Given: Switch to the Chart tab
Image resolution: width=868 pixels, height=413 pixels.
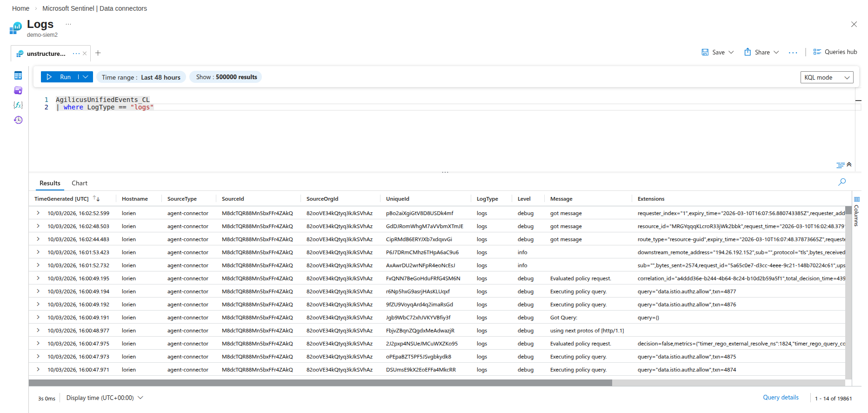Looking at the screenshot, I should tap(80, 183).
